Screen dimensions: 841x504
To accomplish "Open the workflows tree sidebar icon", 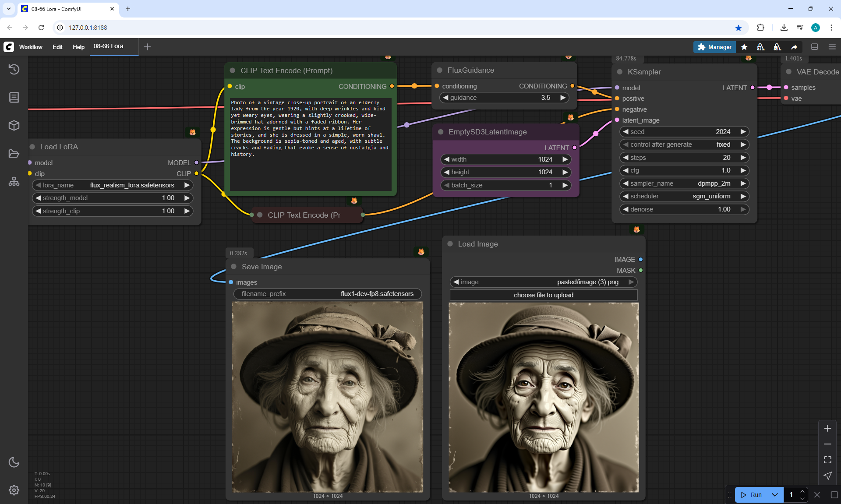I will (x=14, y=181).
